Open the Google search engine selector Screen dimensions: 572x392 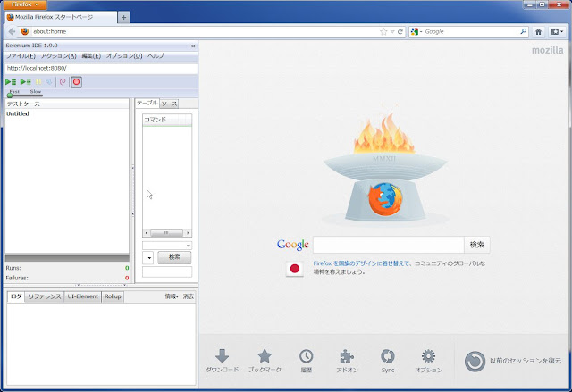point(416,31)
